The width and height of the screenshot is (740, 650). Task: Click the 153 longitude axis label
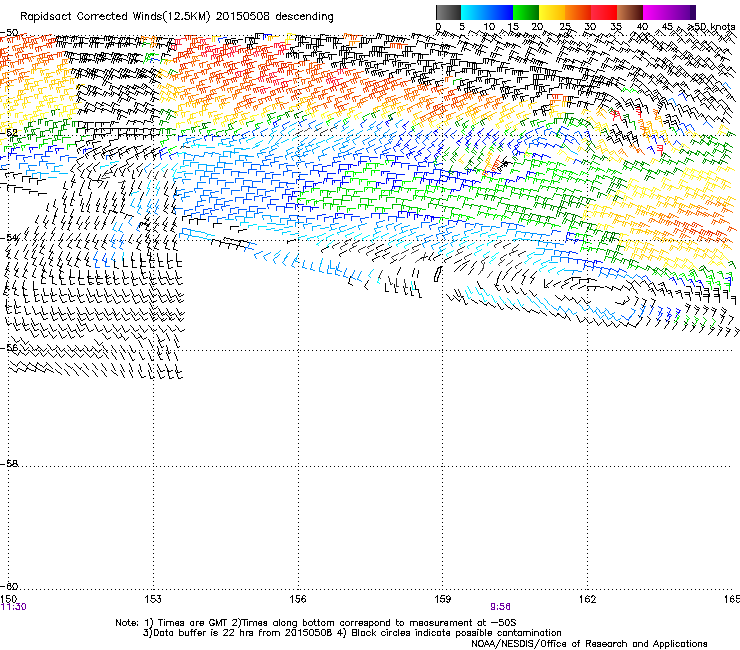(x=153, y=599)
